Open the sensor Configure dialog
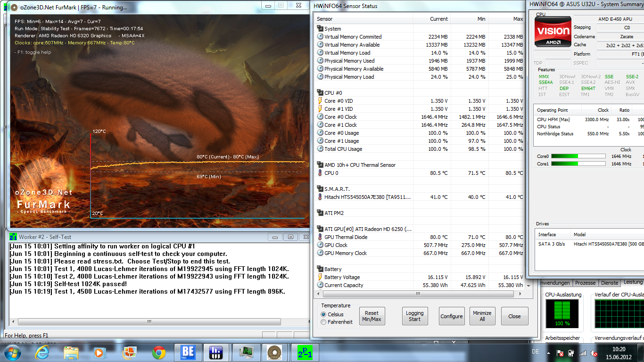Viewport: 644px width, 362px height. (x=452, y=316)
